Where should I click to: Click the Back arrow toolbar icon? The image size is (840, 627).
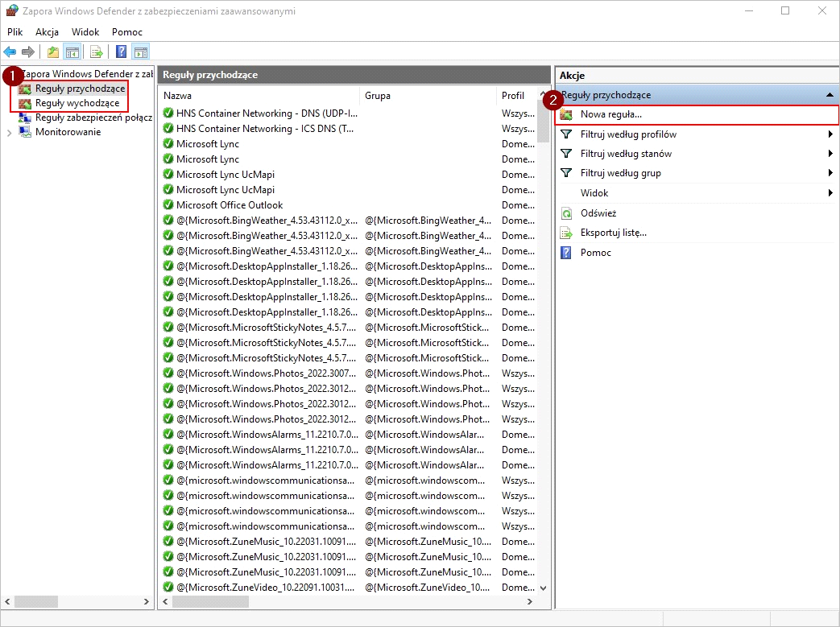(x=10, y=52)
